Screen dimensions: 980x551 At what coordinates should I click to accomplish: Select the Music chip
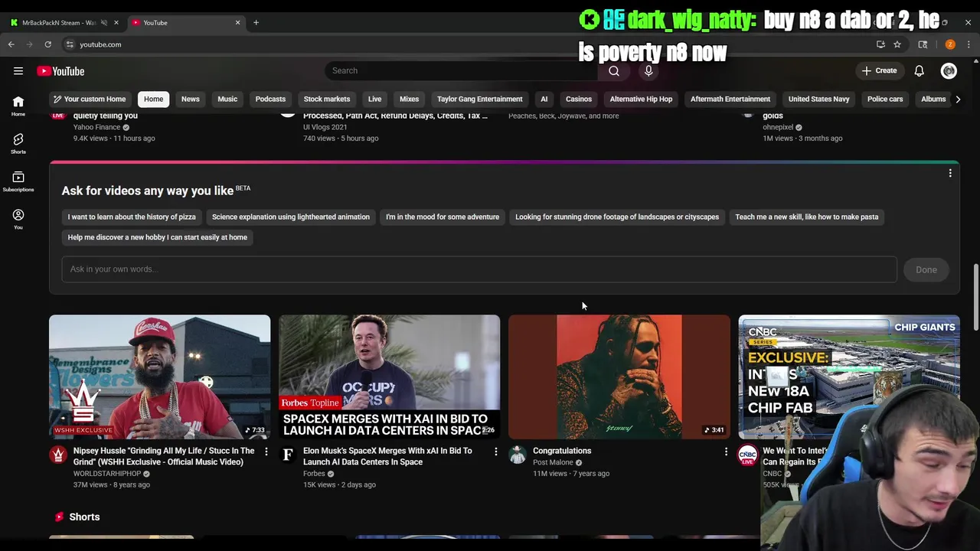pos(227,99)
